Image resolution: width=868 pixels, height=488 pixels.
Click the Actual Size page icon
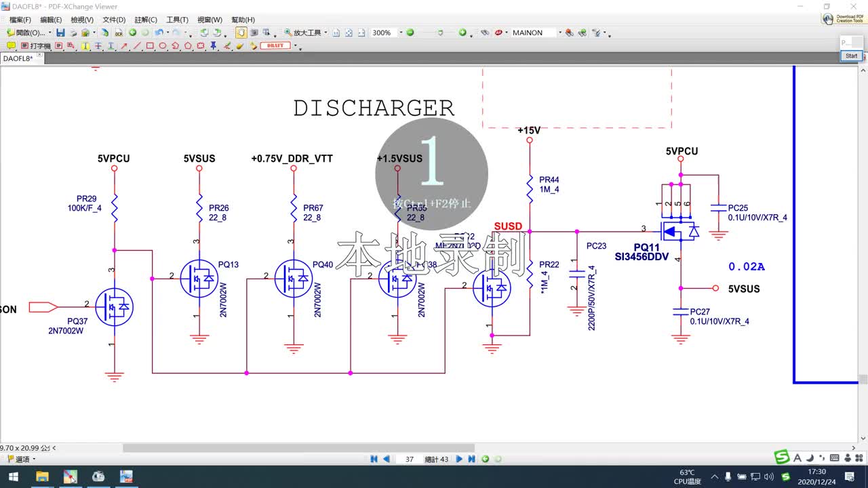tap(336, 33)
